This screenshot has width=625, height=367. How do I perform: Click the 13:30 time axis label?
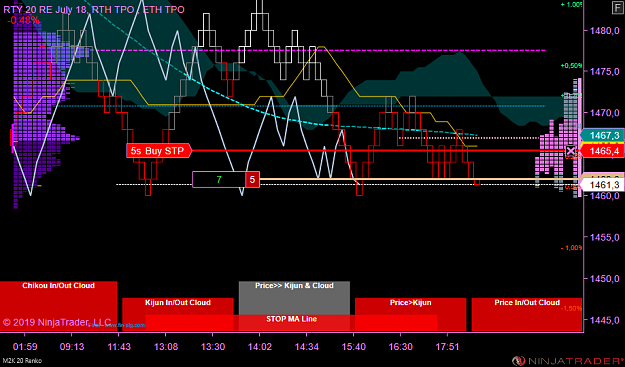[x=213, y=347]
